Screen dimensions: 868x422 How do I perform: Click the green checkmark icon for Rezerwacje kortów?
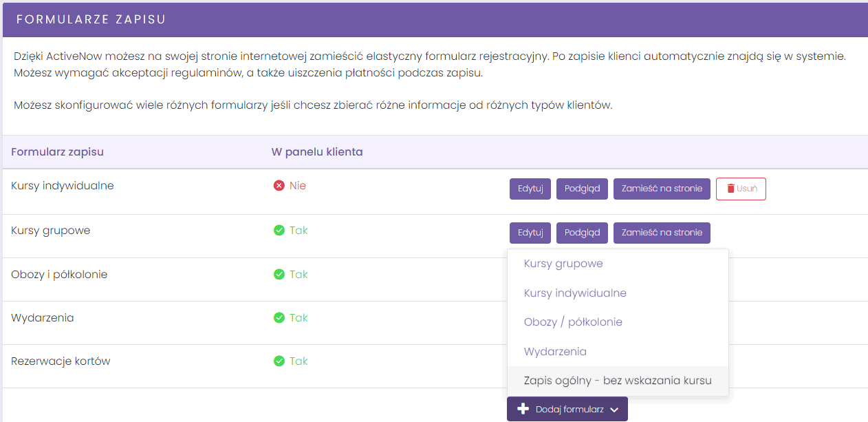coord(279,361)
